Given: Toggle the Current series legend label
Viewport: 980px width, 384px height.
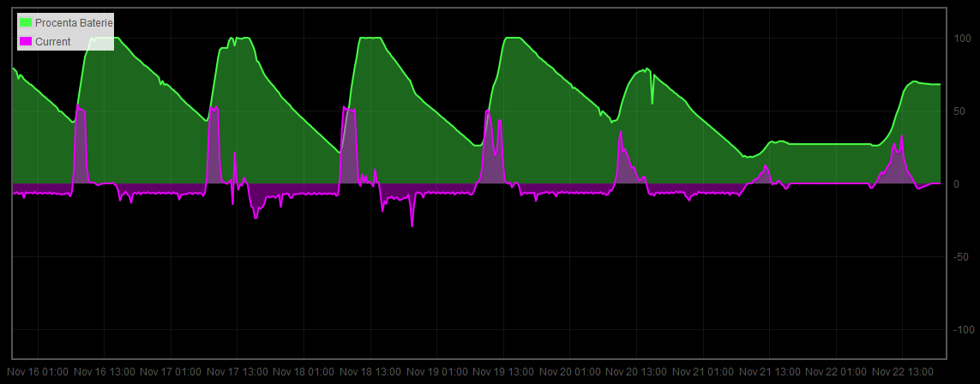Looking at the screenshot, I should pyautogui.click(x=53, y=41).
